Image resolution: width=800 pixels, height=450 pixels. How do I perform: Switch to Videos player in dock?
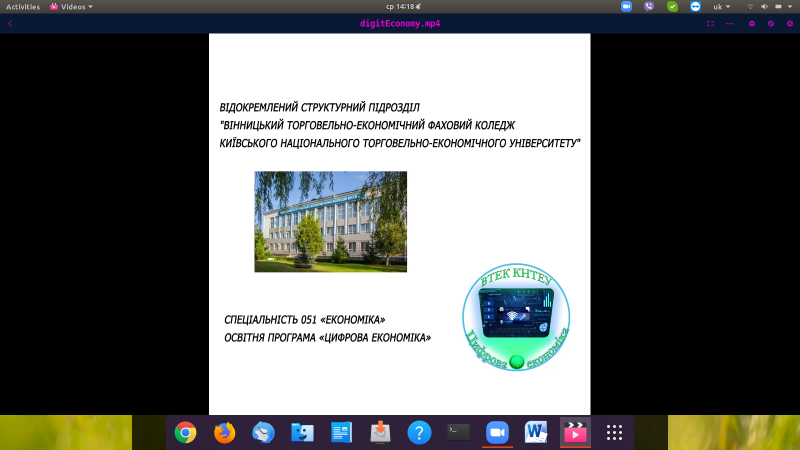point(576,433)
